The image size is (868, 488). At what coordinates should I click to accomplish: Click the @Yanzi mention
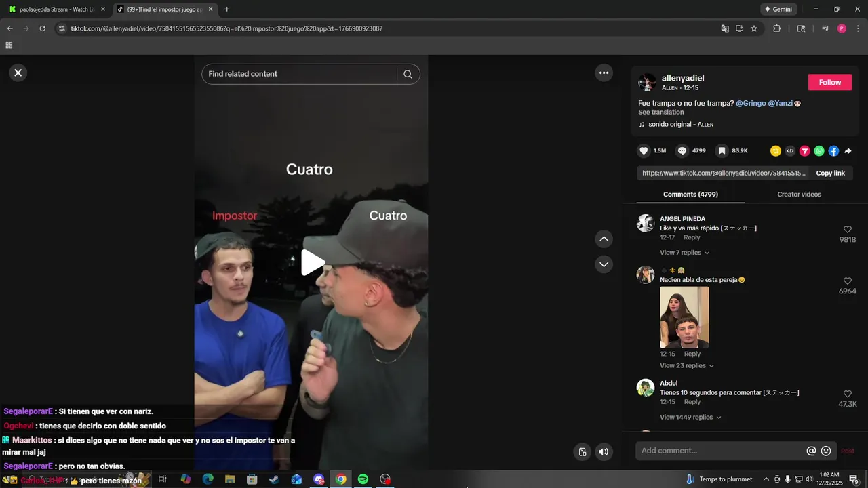780,103
